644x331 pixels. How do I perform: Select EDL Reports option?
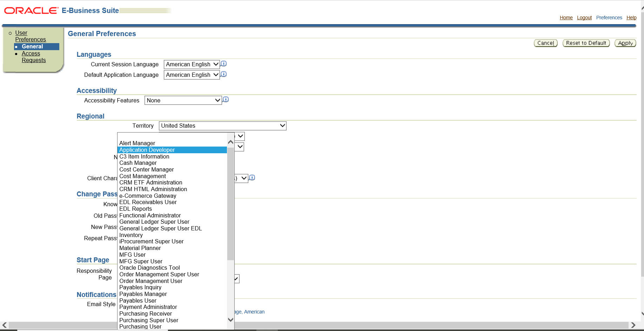click(x=172, y=209)
